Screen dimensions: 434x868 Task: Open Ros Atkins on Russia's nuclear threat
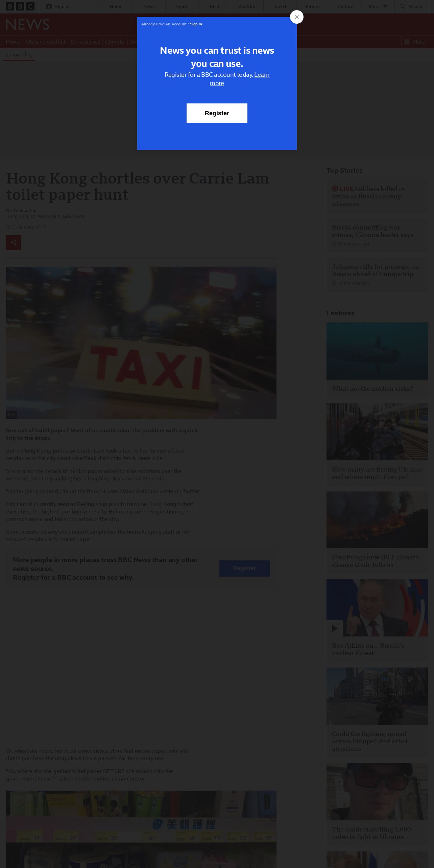pyautogui.click(x=368, y=649)
